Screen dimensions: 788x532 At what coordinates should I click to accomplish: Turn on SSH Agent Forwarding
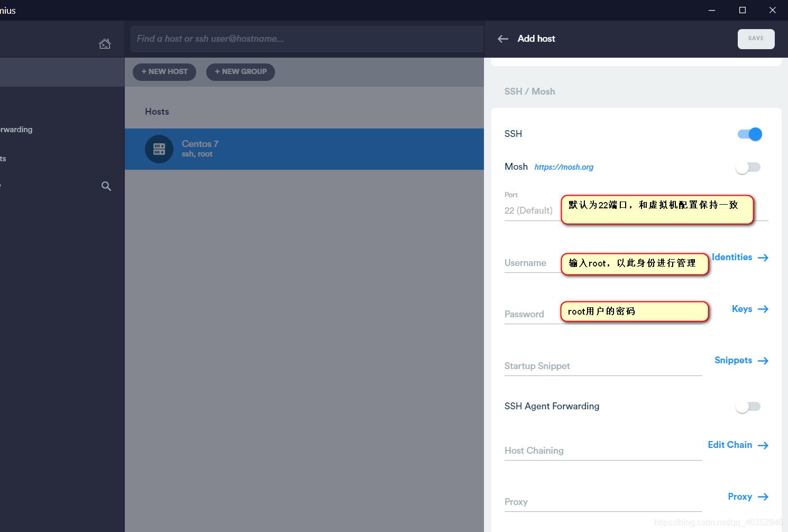tap(748, 407)
